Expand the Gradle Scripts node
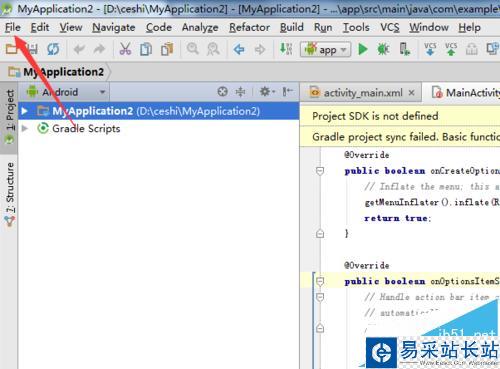This screenshot has width=500, height=369. coord(24,128)
